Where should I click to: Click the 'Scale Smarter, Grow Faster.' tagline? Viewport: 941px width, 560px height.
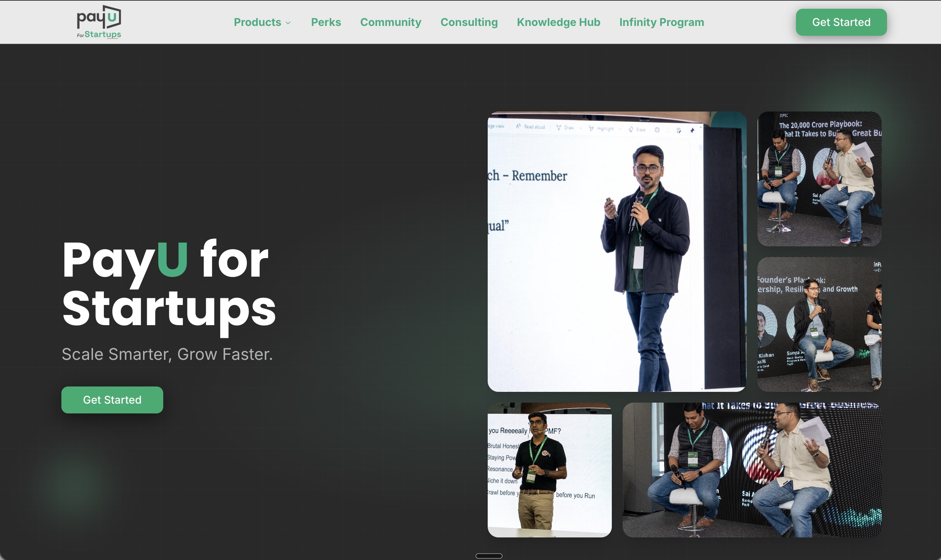[167, 354]
